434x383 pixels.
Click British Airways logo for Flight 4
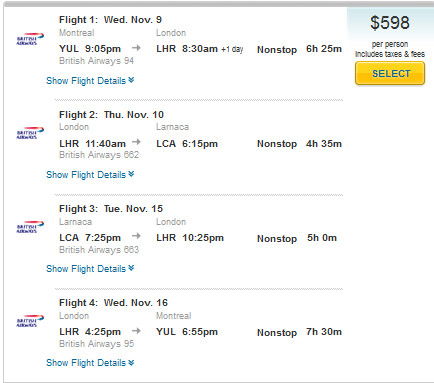coord(30,321)
